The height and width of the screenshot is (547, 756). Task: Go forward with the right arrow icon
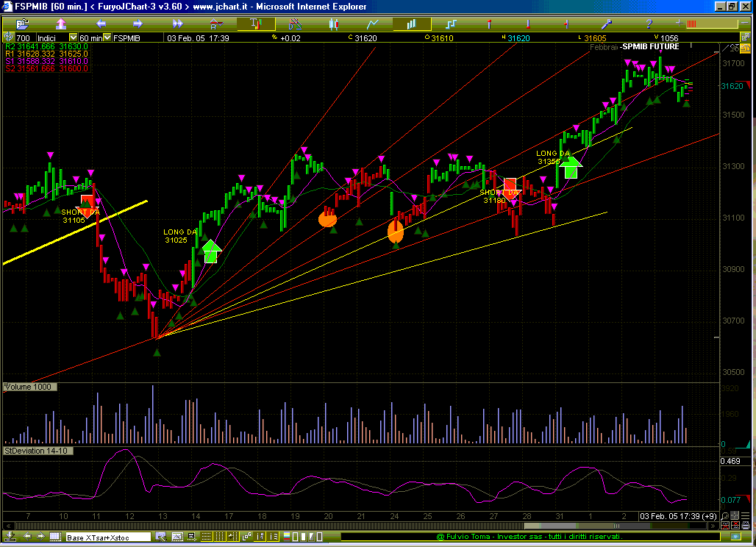[138, 24]
